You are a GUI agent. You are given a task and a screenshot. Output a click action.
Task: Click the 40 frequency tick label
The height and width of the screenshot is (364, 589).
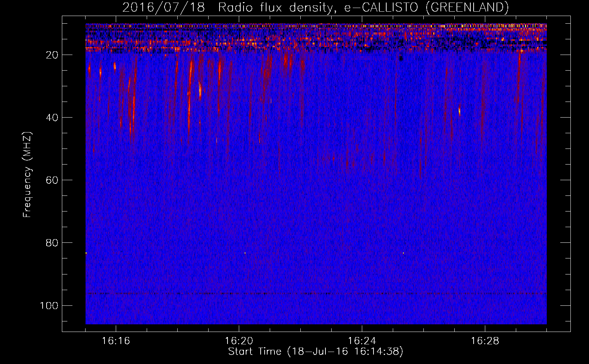point(52,118)
